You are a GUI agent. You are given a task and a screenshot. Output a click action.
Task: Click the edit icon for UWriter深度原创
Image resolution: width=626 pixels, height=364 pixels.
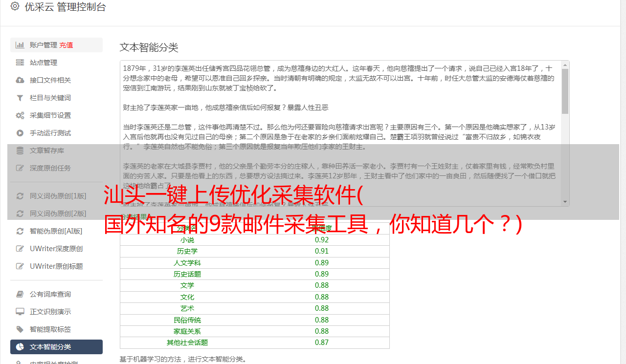tap(20, 249)
